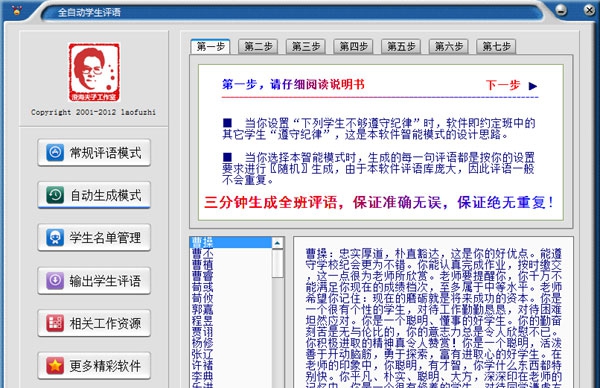The height and width of the screenshot is (388, 600).
Task: Select student 许褚 in the name list
Action: (231, 365)
